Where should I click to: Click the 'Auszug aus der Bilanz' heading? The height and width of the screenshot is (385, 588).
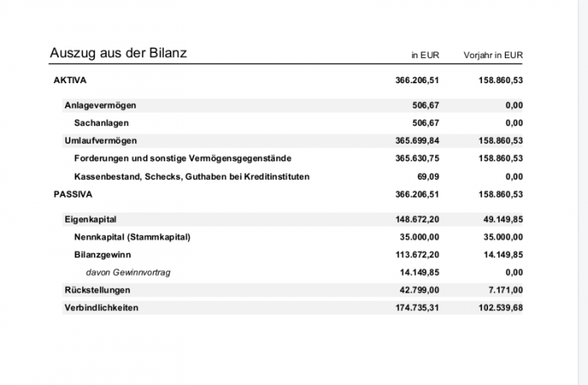pos(118,53)
